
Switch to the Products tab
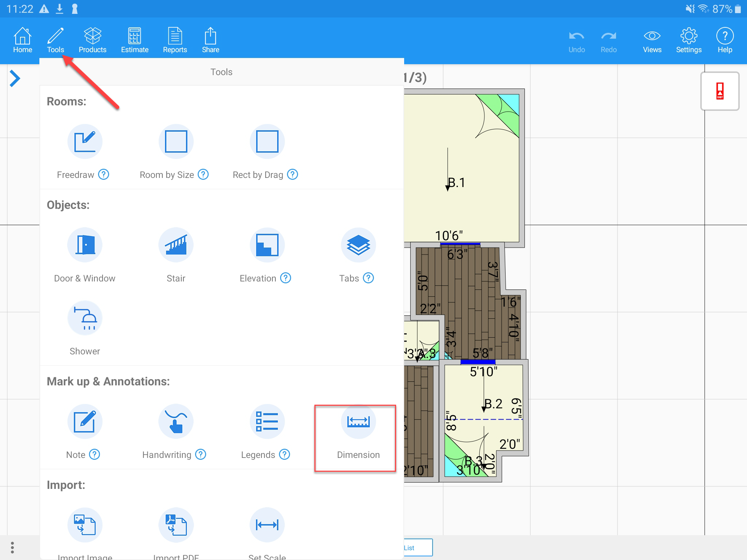click(x=92, y=40)
